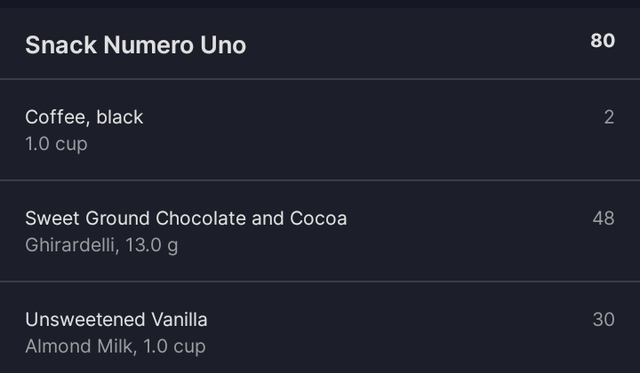
Task: Click empty space in the Ghirardelli cocoa row
Action: click(469, 231)
